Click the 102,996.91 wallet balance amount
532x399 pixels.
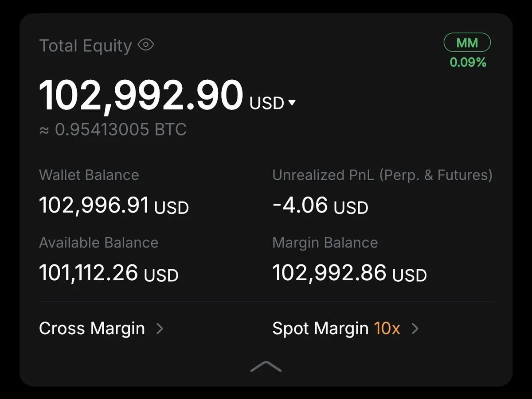[x=94, y=205]
